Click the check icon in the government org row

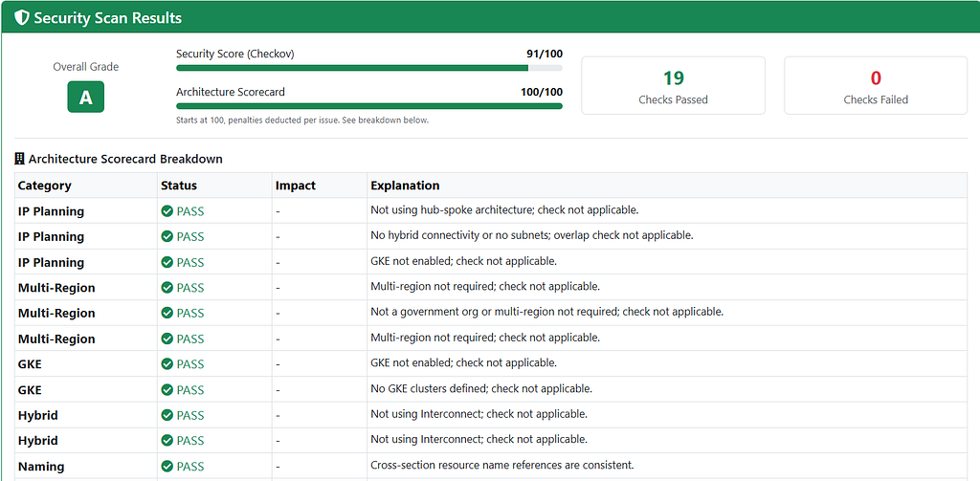click(167, 313)
